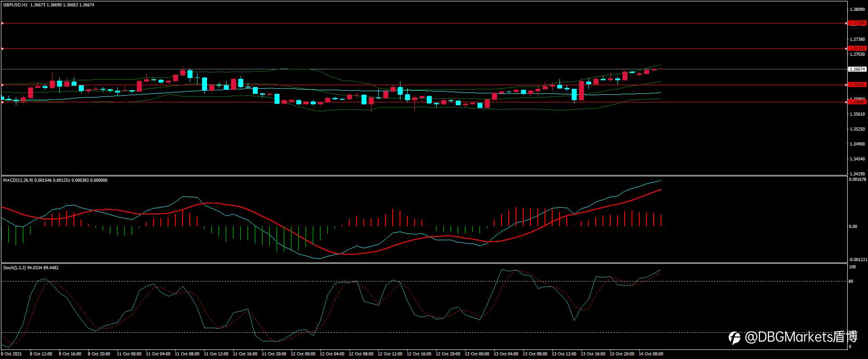The height and width of the screenshot is (359, 868).
Task: Click the 8 Oct 12:00 time label
Action: [x=41, y=354]
